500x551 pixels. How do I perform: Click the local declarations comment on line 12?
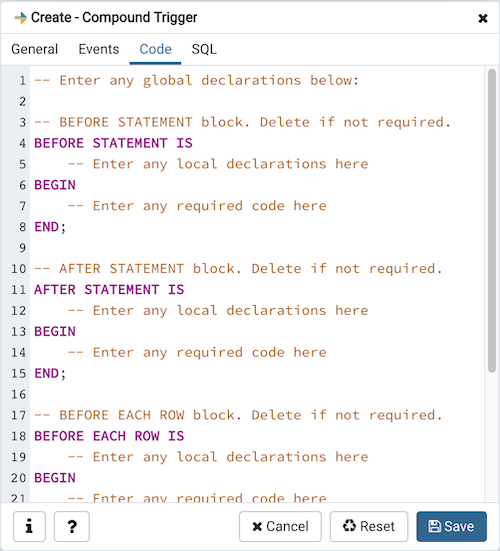[218, 311]
